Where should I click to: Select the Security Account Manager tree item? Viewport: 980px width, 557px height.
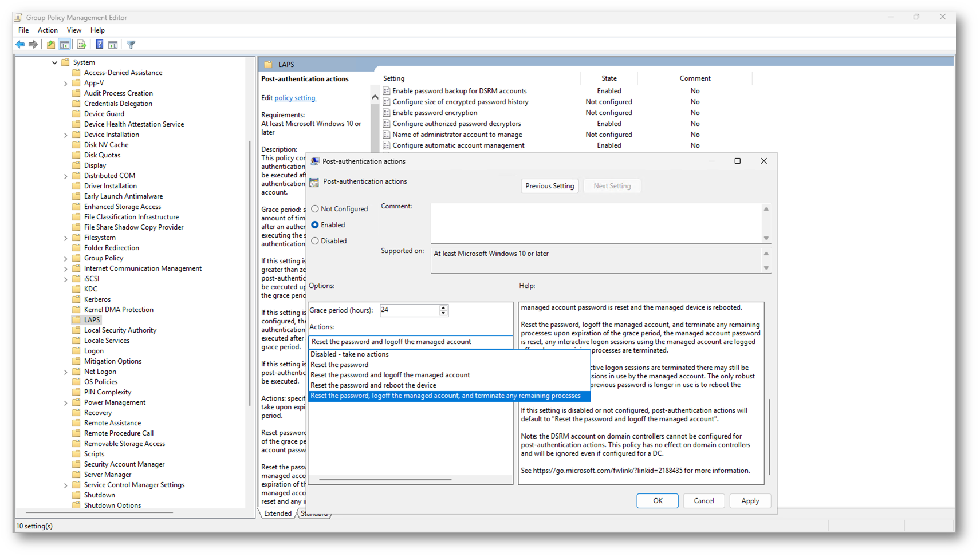(x=124, y=464)
